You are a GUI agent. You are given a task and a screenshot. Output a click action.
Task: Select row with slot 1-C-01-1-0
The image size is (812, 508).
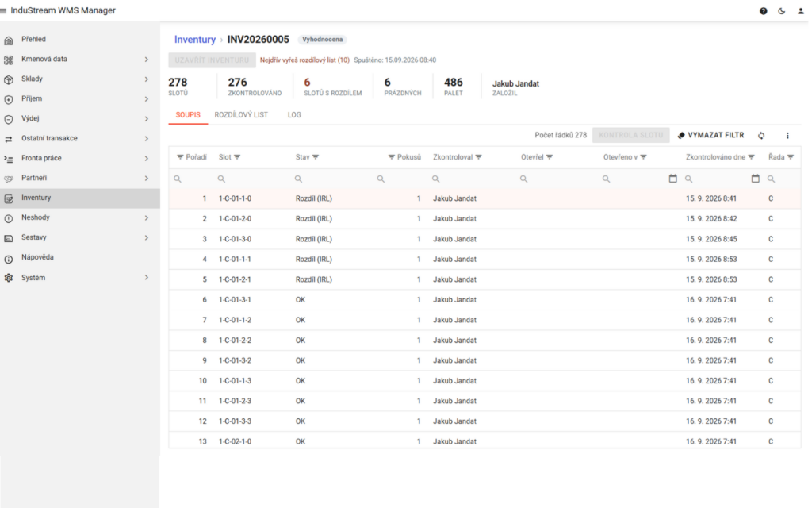click(x=485, y=198)
